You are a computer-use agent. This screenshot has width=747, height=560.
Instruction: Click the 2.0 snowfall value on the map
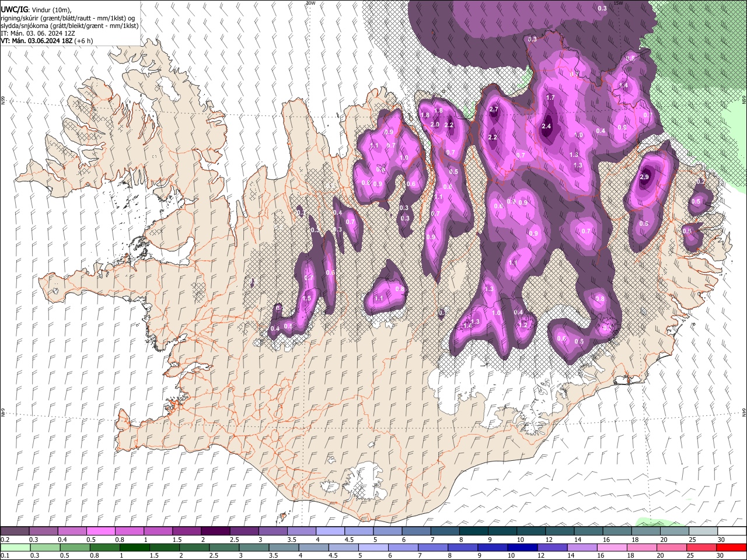click(435, 124)
